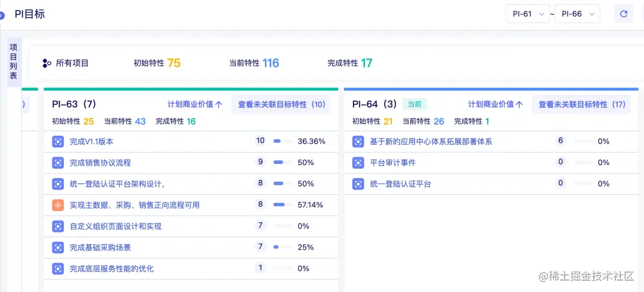
Task: Click the 当前 tag on PI-64
Action: (415, 104)
